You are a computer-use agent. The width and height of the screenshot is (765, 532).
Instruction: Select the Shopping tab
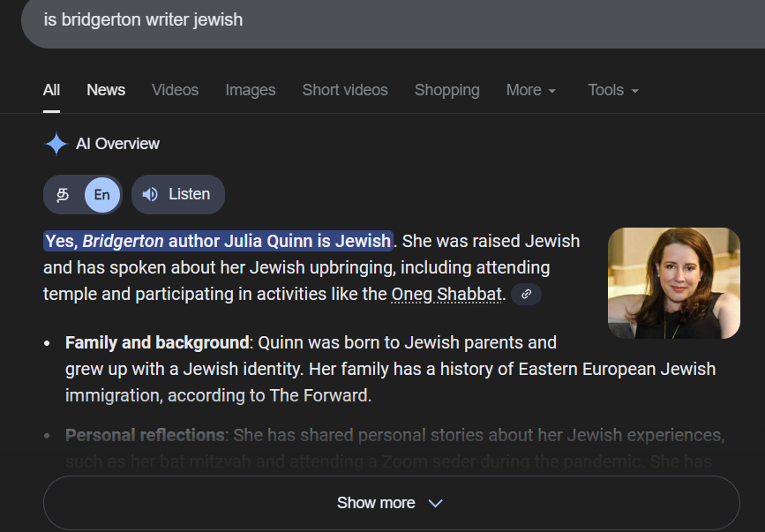click(x=446, y=90)
